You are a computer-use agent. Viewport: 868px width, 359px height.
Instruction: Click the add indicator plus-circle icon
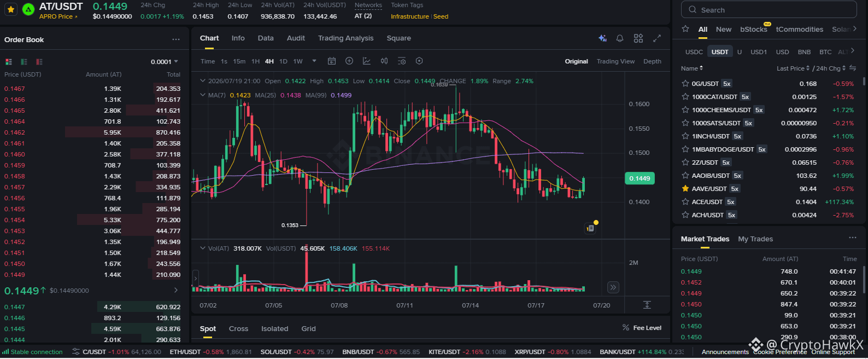(349, 61)
